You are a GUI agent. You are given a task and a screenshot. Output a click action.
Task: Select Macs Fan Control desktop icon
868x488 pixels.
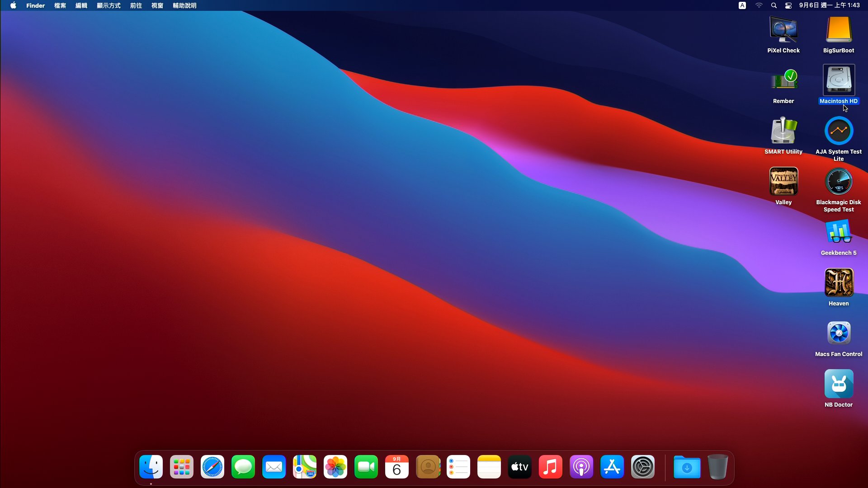point(839,333)
